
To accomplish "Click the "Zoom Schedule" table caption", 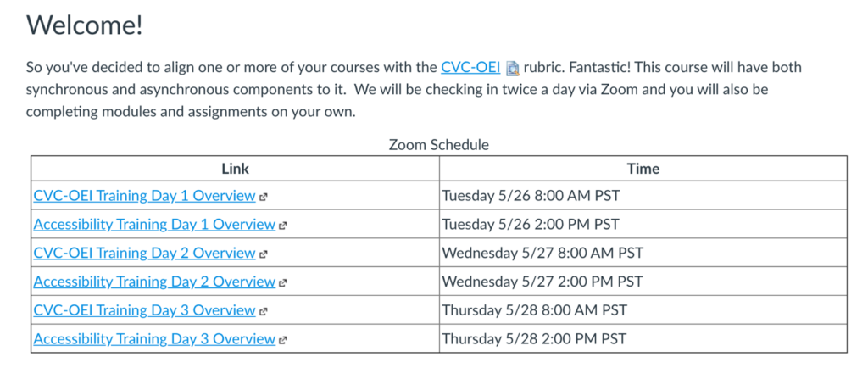I will pyautogui.click(x=439, y=145).
